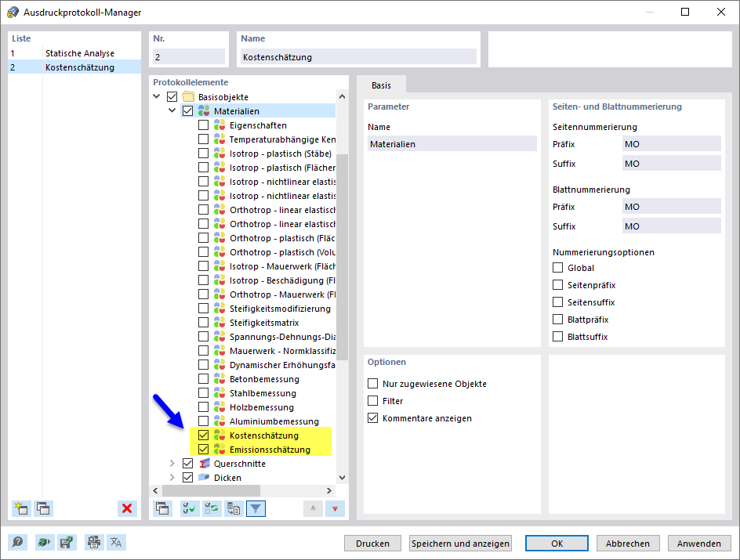The image size is (740, 560).
Task: Create a new protocol list entry
Action: (21, 508)
